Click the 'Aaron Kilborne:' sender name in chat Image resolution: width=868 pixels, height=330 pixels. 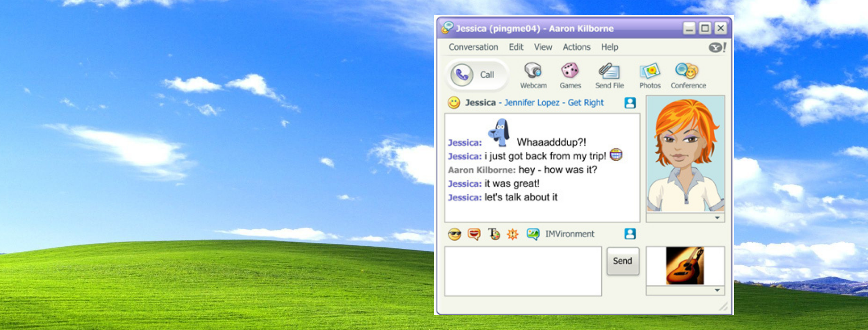click(x=482, y=170)
